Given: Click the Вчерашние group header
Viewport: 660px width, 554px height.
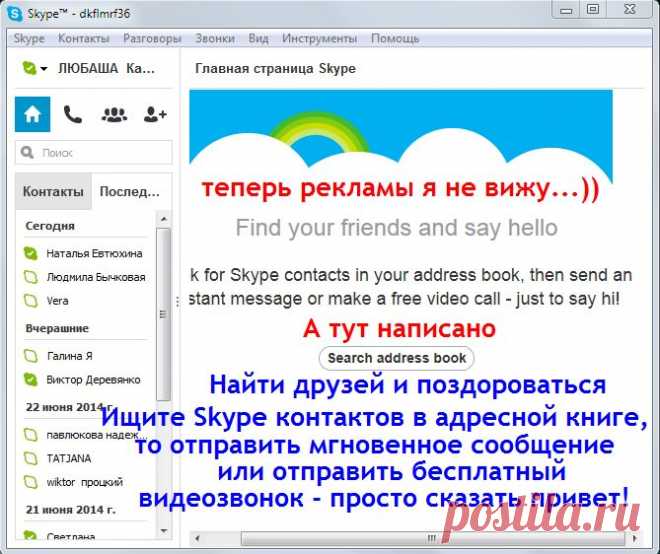Looking at the screenshot, I should [57, 328].
